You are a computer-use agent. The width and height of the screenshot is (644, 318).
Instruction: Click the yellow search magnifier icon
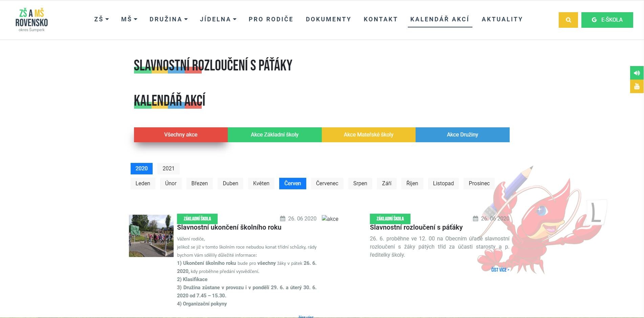point(568,20)
